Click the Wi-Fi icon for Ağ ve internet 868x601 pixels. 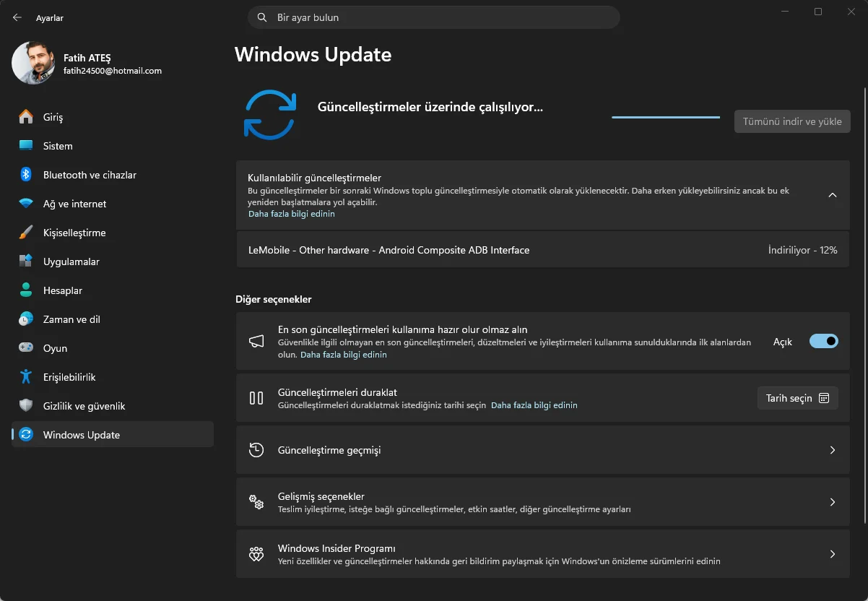pyautogui.click(x=26, y=204)
